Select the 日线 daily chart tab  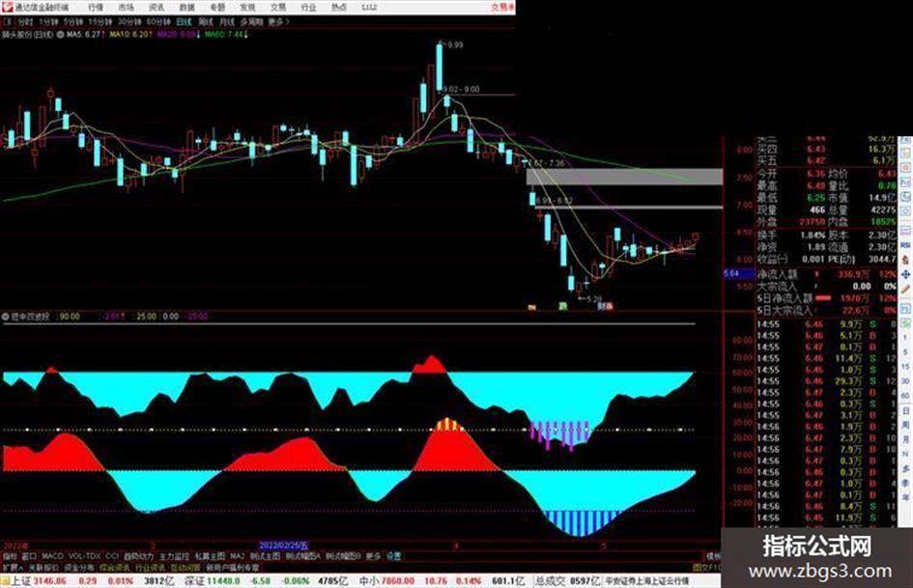pyautogui.click(x=184, y=21)
